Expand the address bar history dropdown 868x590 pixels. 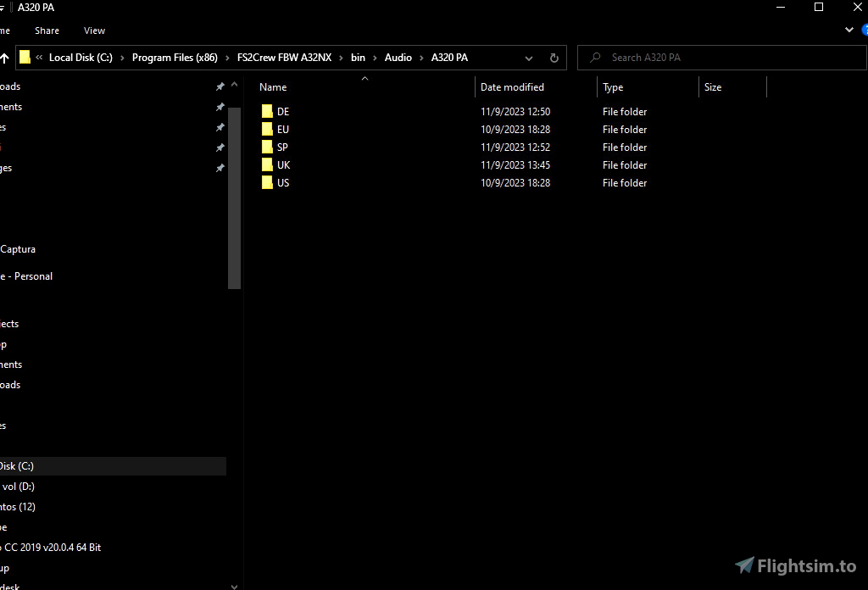click(x=529, y=58)
